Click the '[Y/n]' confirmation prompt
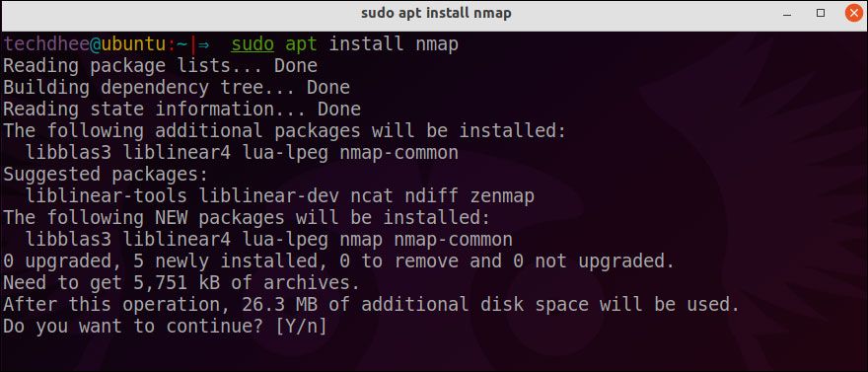The height and width of the screenshot is (372, 868). pyautogui.click(x=301, y=326)
